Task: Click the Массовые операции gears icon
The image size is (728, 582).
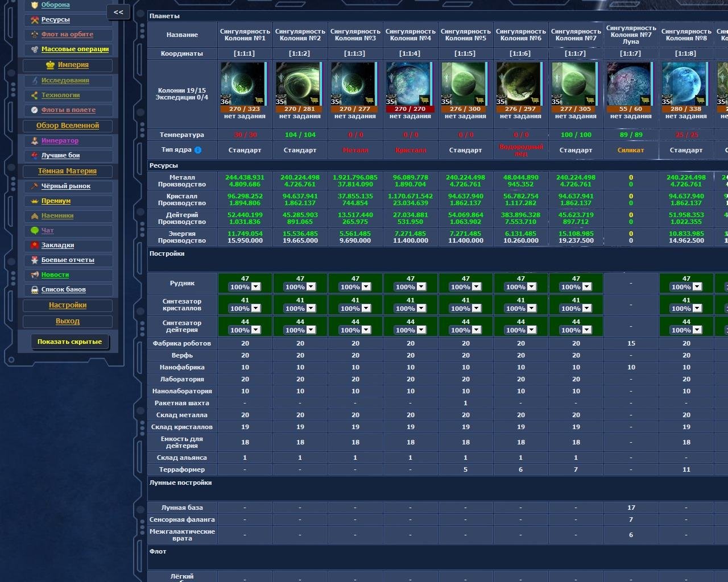Action: click(34, 49)
